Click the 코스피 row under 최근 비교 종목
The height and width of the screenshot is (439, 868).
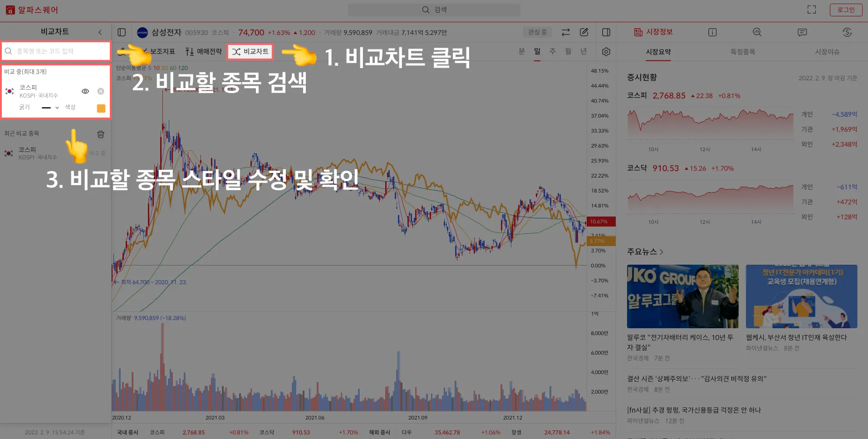pos(55,153)
